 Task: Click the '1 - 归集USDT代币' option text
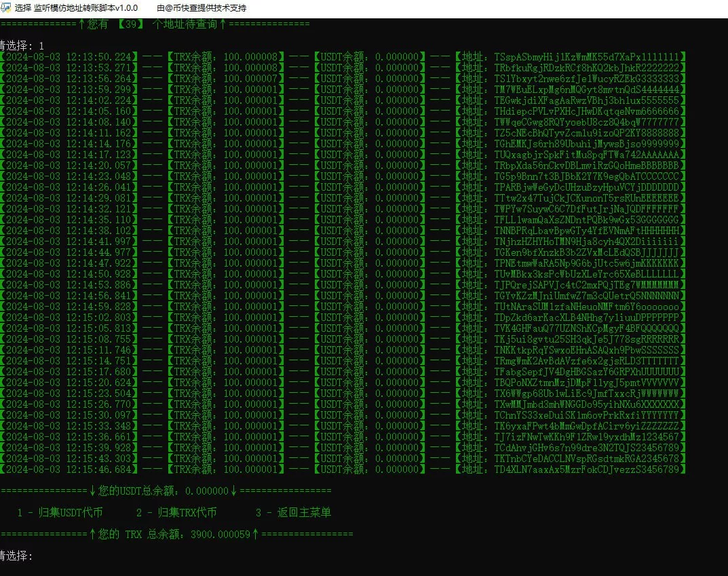60,512
